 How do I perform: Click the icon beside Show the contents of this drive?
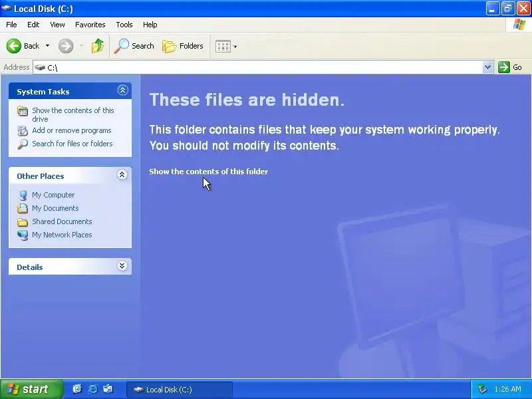point(23,111)
